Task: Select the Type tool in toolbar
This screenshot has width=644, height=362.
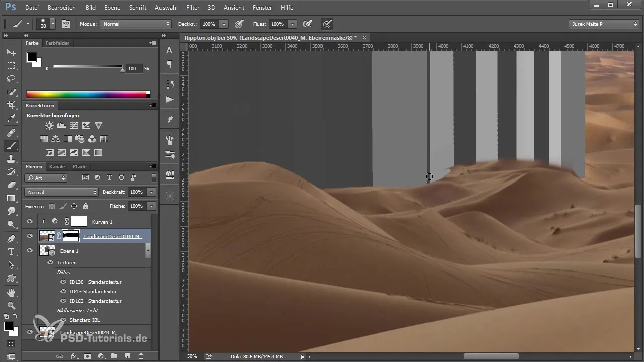Action: pos(11,251)
